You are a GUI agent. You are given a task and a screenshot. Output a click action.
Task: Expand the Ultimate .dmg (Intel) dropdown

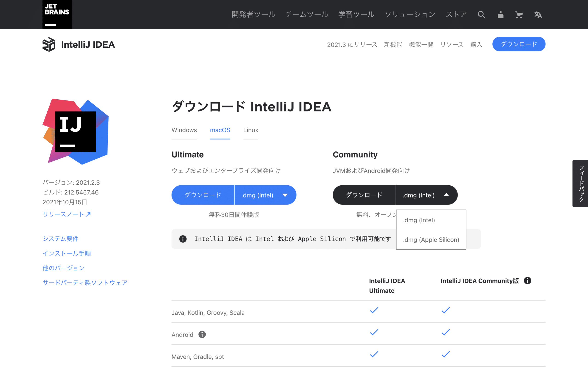point(265,195)
